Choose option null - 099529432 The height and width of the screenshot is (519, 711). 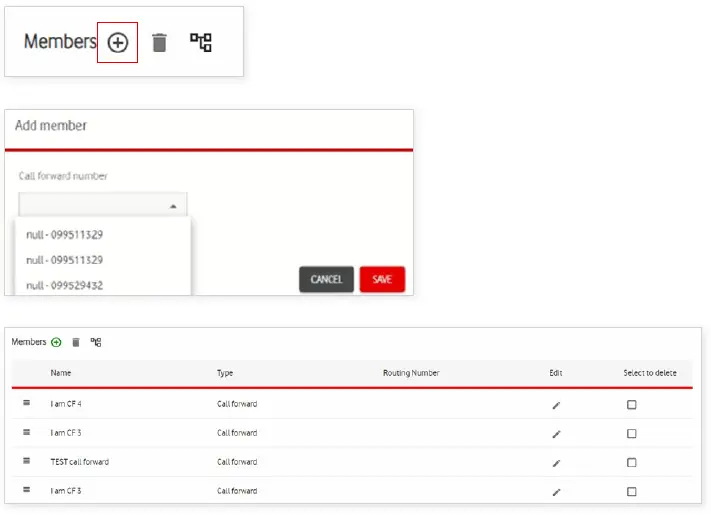coord(64,286)
